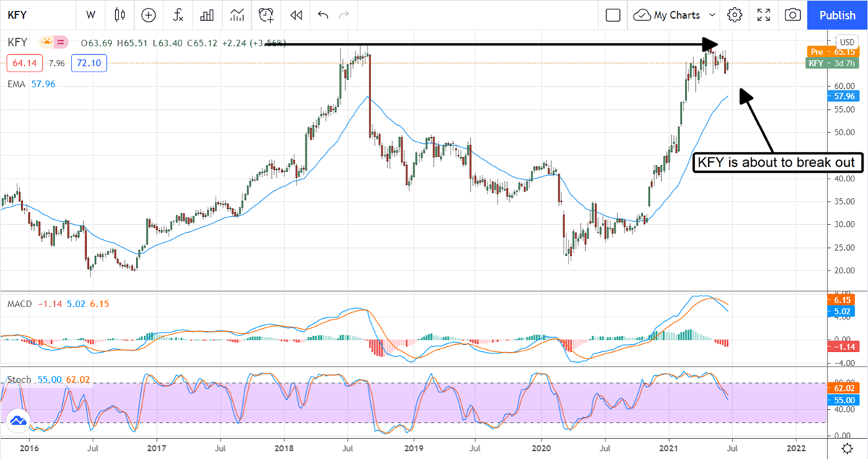868x459 pixels.
Task: Click the 2021 label on time axis
Action: tap(668, 447)
